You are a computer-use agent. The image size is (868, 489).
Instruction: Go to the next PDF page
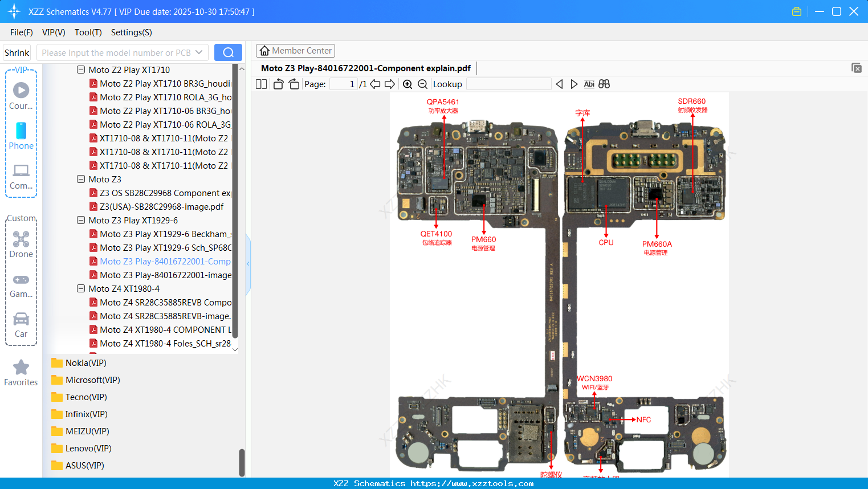[390, 84]
